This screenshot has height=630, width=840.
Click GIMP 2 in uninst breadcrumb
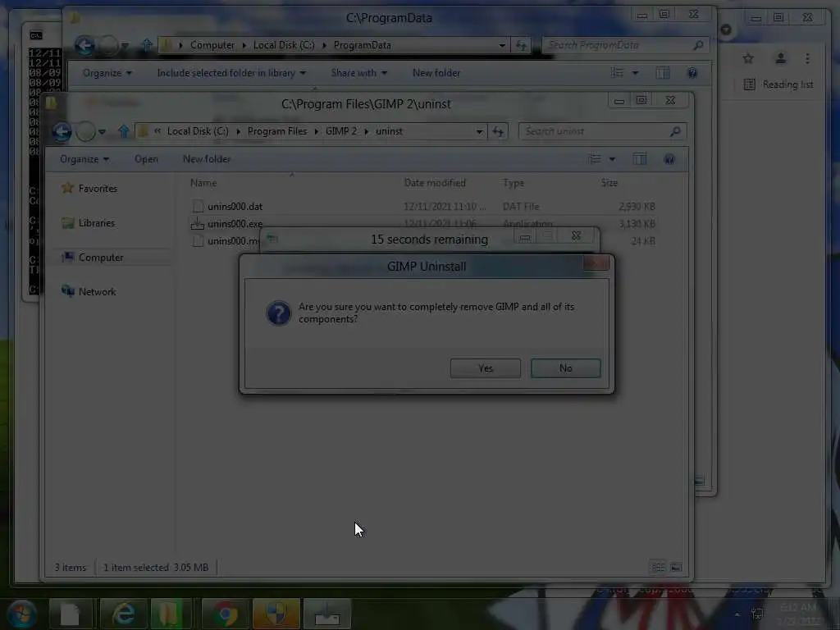click(x=341, y=131)
